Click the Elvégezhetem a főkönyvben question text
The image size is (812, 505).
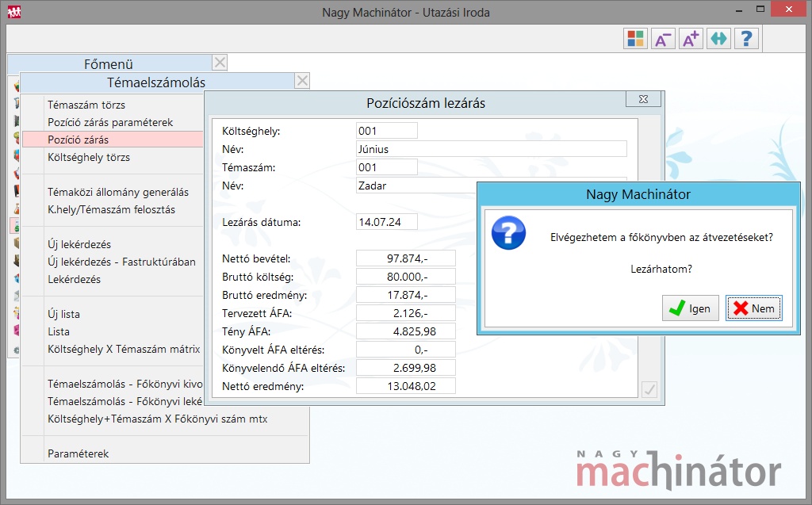coord(661,237)
